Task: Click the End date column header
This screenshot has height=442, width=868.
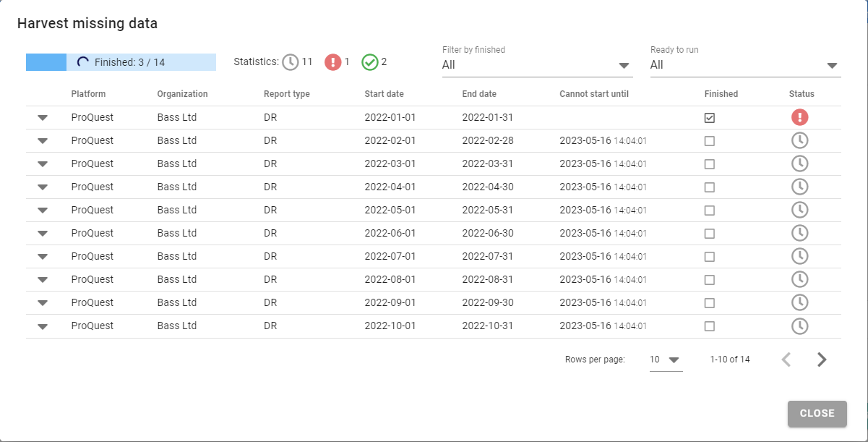Action: [x=479, y=94]
